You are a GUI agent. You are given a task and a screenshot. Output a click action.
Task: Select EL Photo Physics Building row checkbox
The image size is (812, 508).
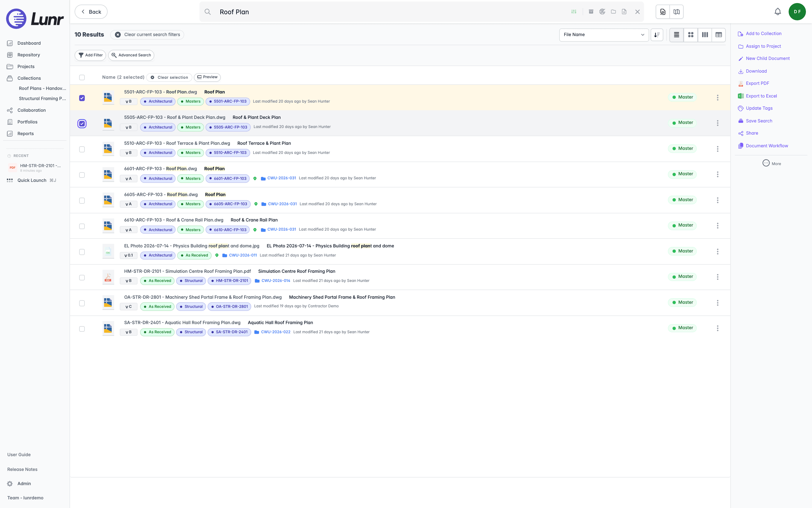click(82, 252)
